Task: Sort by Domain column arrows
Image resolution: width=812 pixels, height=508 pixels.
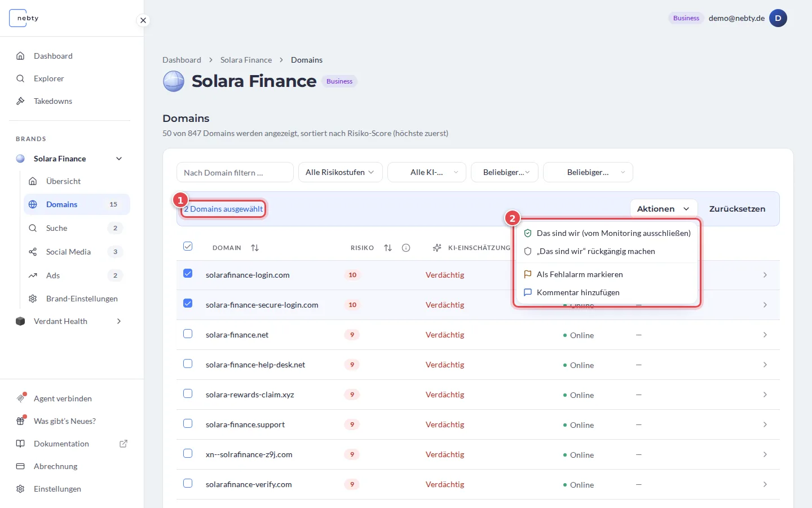Action: point(255,248)
